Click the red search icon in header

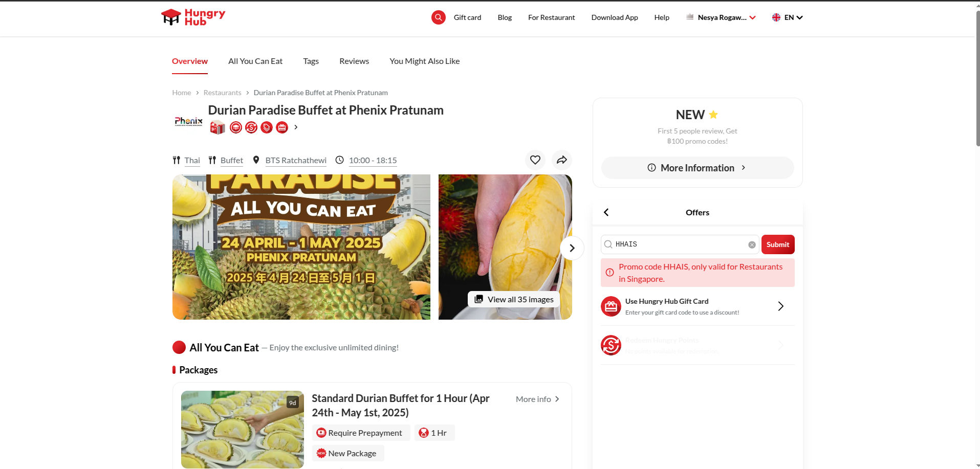point(438,17)
